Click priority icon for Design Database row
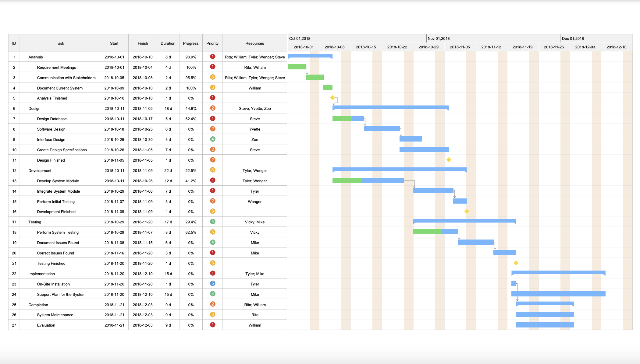 [x=213, y=118]
